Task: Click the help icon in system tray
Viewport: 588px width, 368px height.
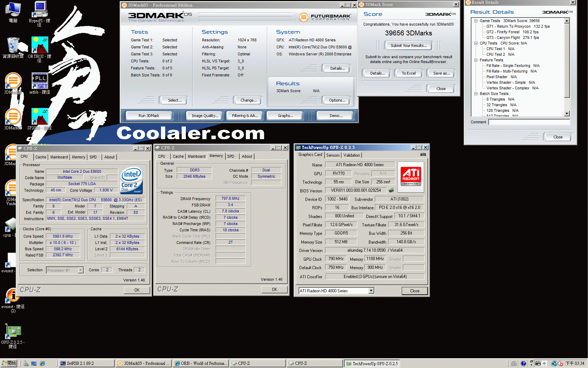Action: point(523,363)
